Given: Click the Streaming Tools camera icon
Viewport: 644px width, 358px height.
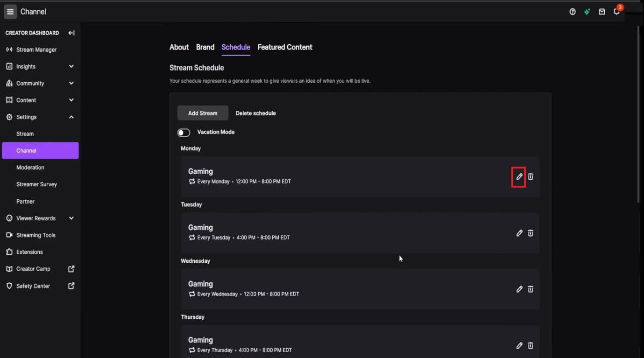Looking at the screenshot, I should coord(9,235).
